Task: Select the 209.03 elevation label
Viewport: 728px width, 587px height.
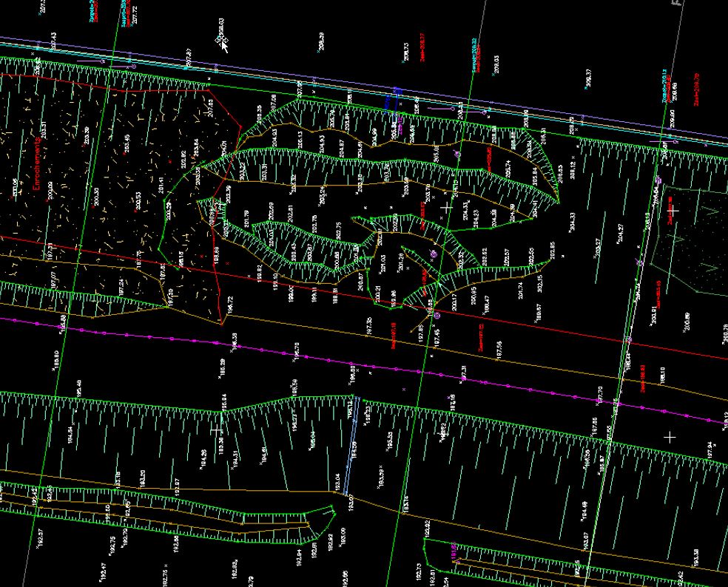Action: click(x=496, y=64)
